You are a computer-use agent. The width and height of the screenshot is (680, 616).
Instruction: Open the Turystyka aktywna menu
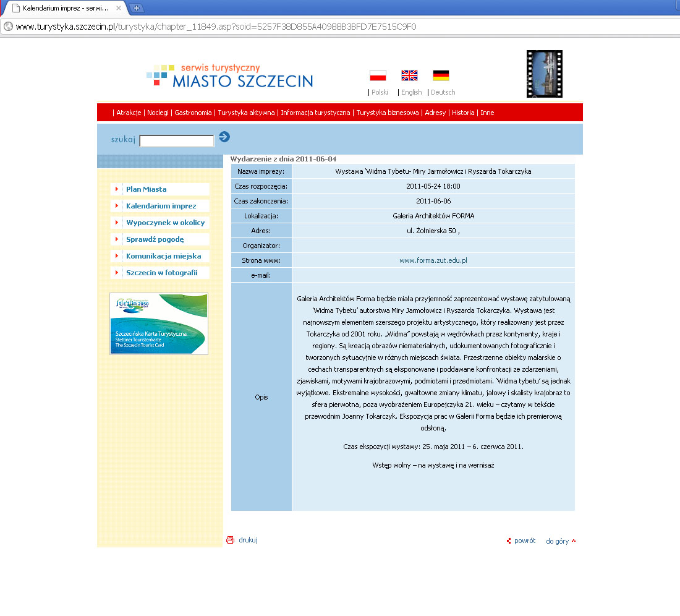[x=246, y=113]
